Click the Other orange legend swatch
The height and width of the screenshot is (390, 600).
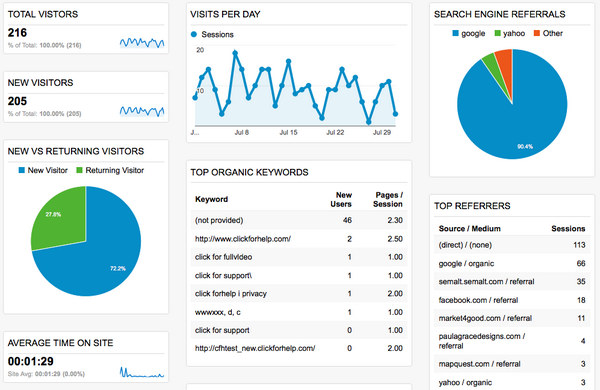[537, 33]
